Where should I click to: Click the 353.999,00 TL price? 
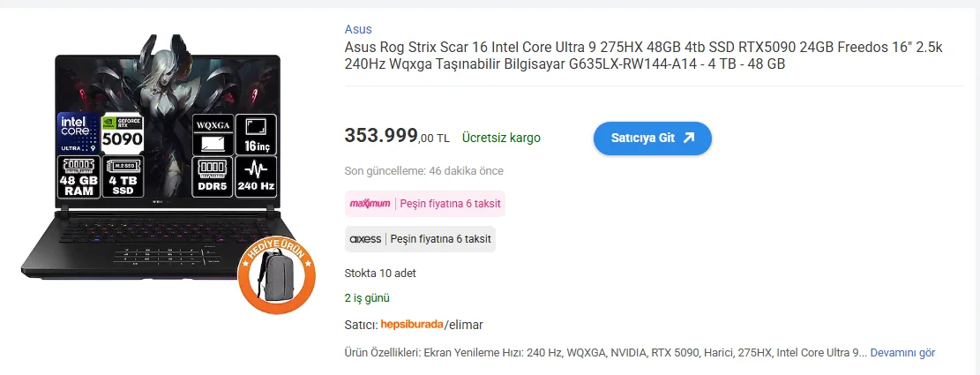[x=397, y=137]
